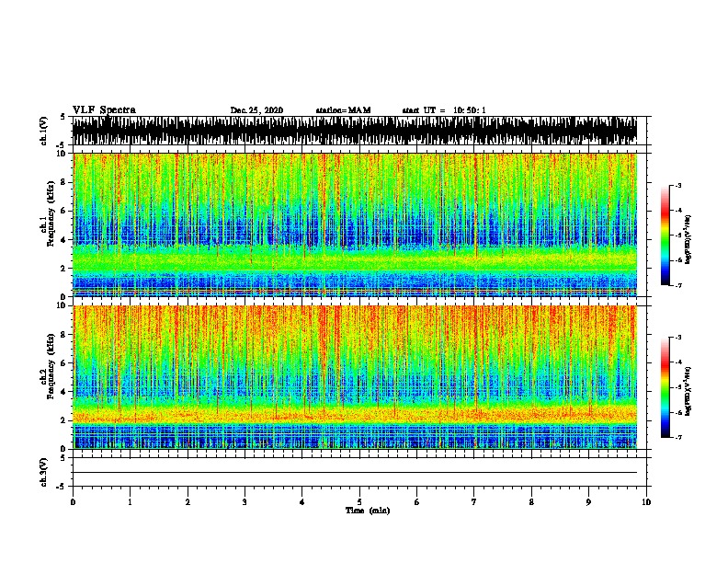The image size is (728, 563).
Task: Click the ch.1 colorbar scale
Action: [x=665, y=236]
